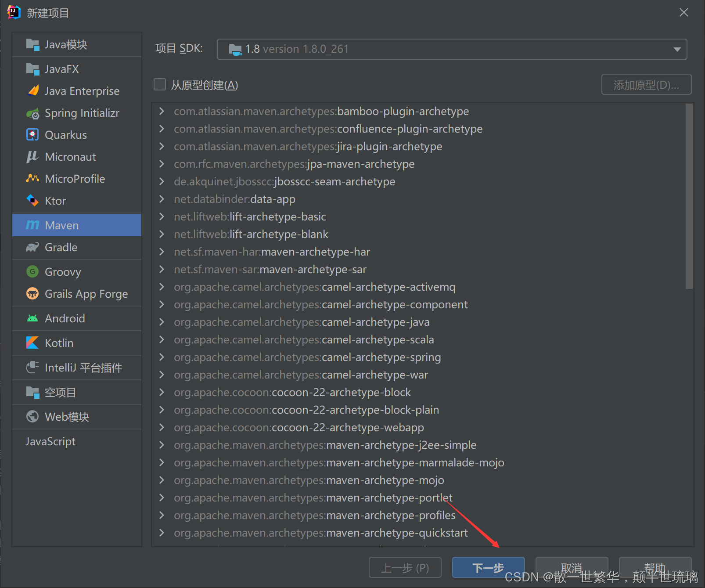Click the IntelliJ IDEA logo in title bar

[x=14, y=12]
